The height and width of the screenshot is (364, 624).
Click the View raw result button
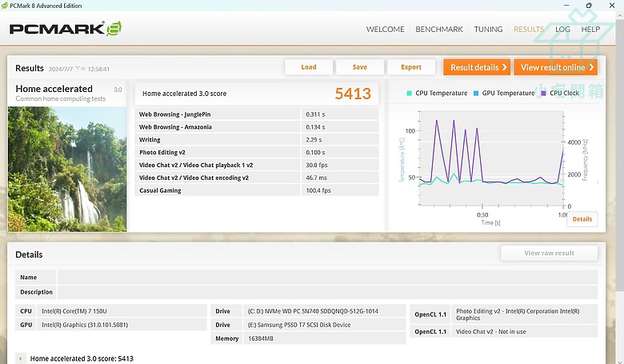(549, 253)
